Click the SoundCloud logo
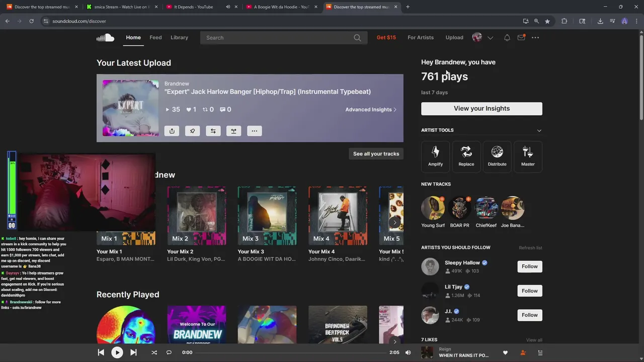Image resolution: width=644 pixels, height=362 pixels. coord(106,38)
